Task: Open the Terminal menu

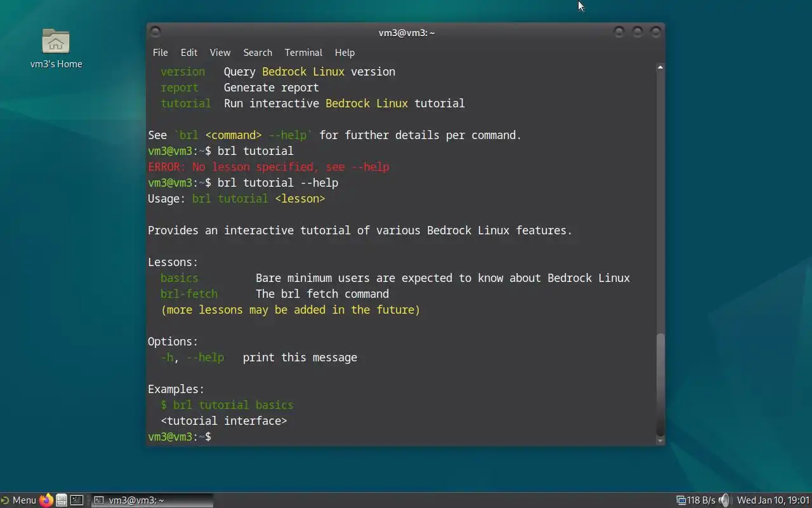Action: coord(303,53)
